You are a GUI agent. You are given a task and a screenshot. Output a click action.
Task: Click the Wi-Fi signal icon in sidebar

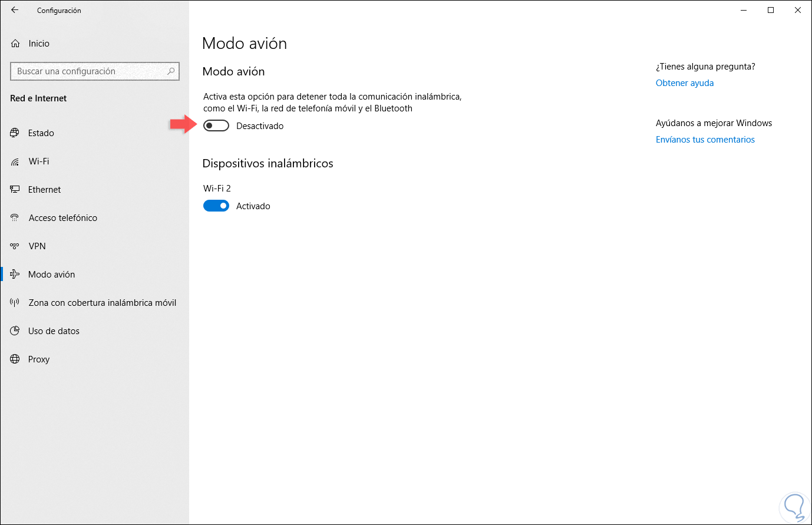coord(15,161)
